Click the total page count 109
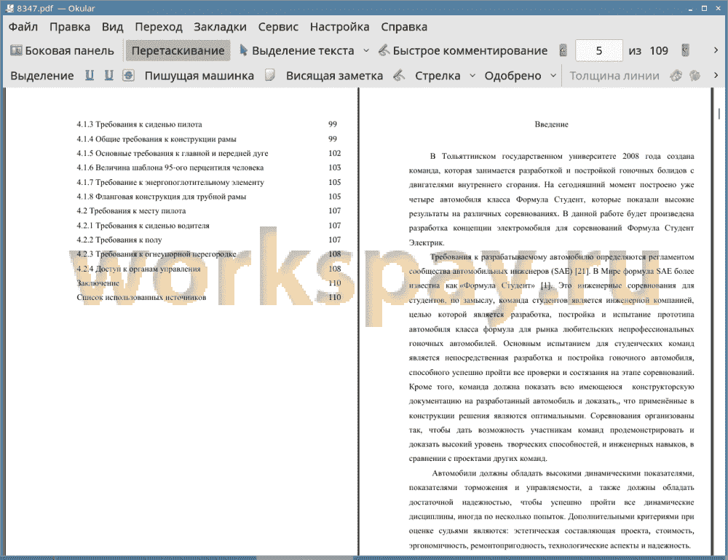 (x=658, y=51)
